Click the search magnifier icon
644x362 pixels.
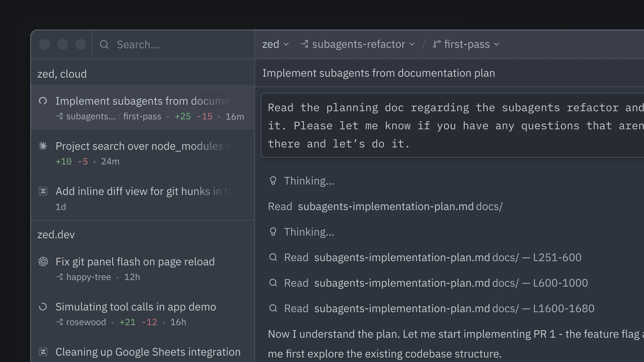click(104, 45)
